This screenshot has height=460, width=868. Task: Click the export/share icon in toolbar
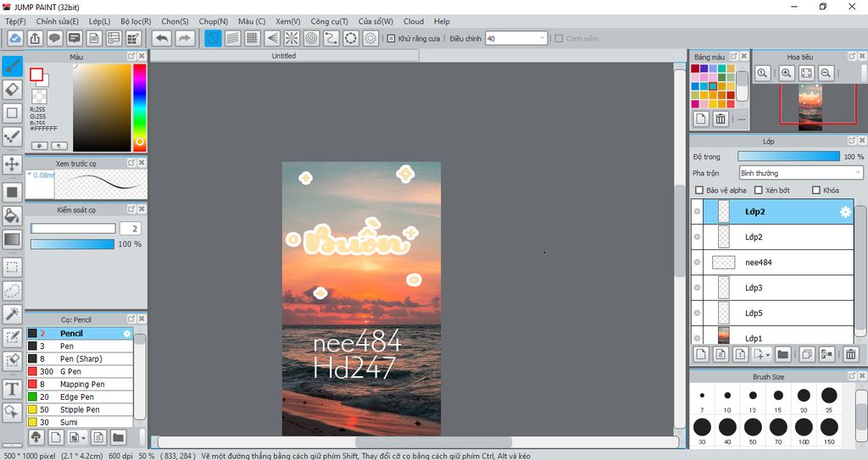pyautogui.click(x=35, y=38)
